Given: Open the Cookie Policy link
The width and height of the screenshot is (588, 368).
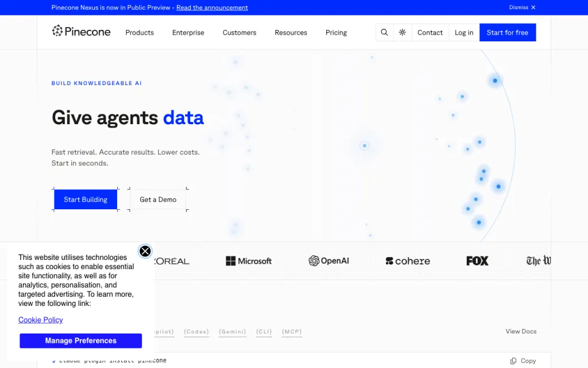Looking at the screenshot, I should tap(41, 320).
